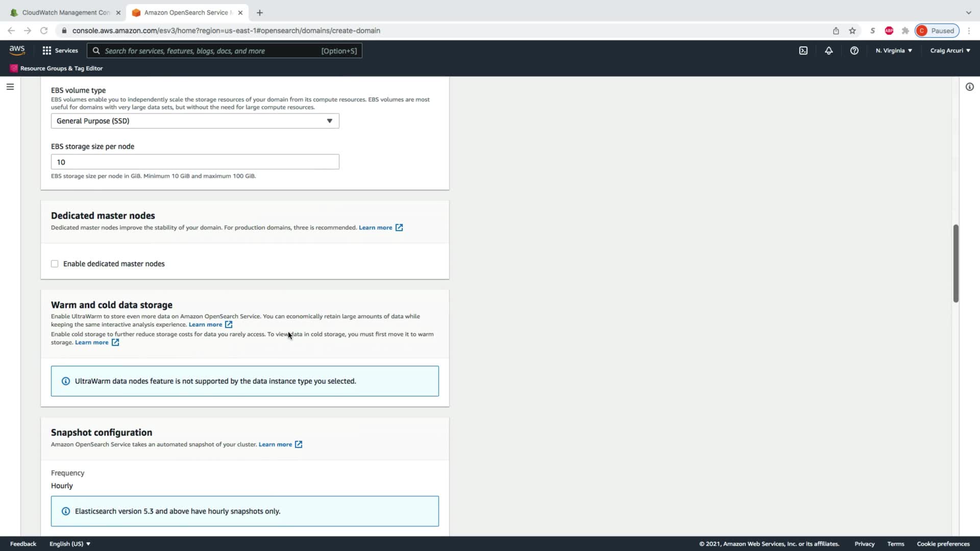980x551 pixels.
Task: Click the notifications bell icon
Action: pyautogui.click(x=828, y=51)
